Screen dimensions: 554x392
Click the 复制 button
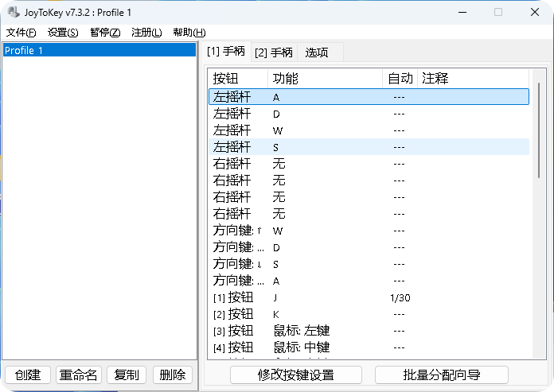tap(127, 375)
